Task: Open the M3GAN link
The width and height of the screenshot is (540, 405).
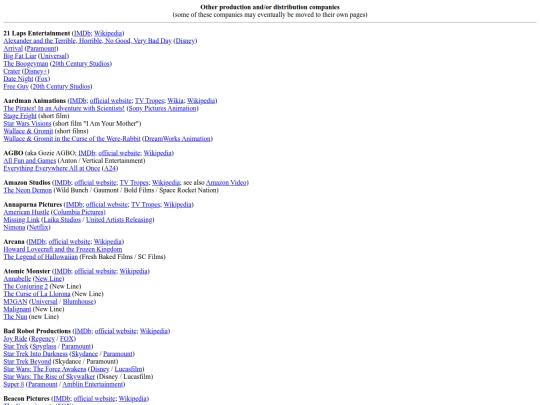Action: pos(15,302)
